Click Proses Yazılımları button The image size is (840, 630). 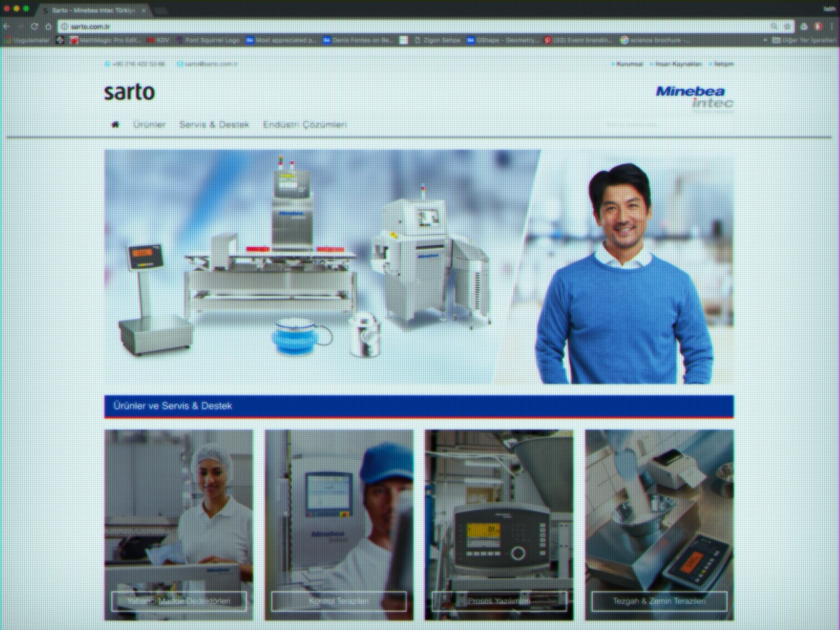click(x=499, y=601)
